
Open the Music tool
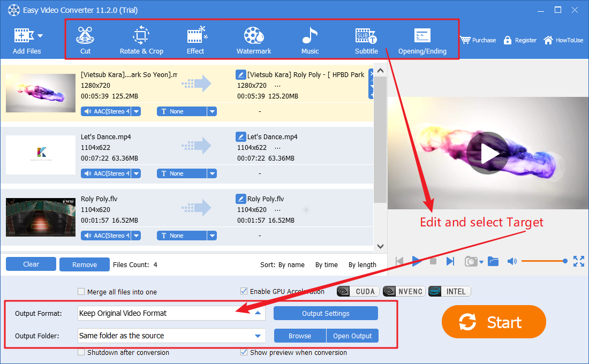pyautogui.click(x=310, y=40)
